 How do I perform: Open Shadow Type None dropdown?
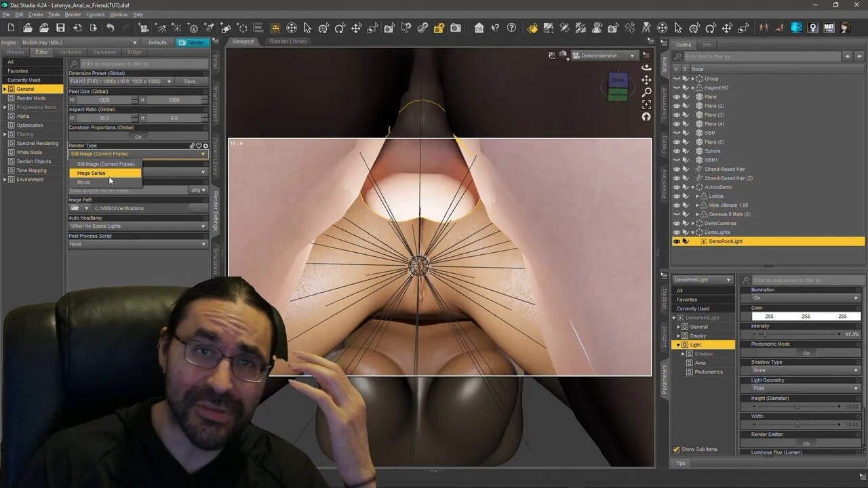coord(806,371)
